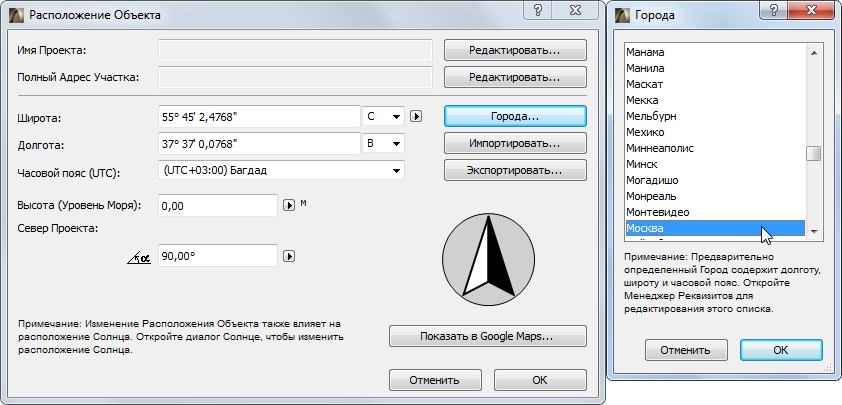The width and height of the screenshot is (842, 405).
Task: Close the Расположение Объекта window
Action: pos(574,11)
